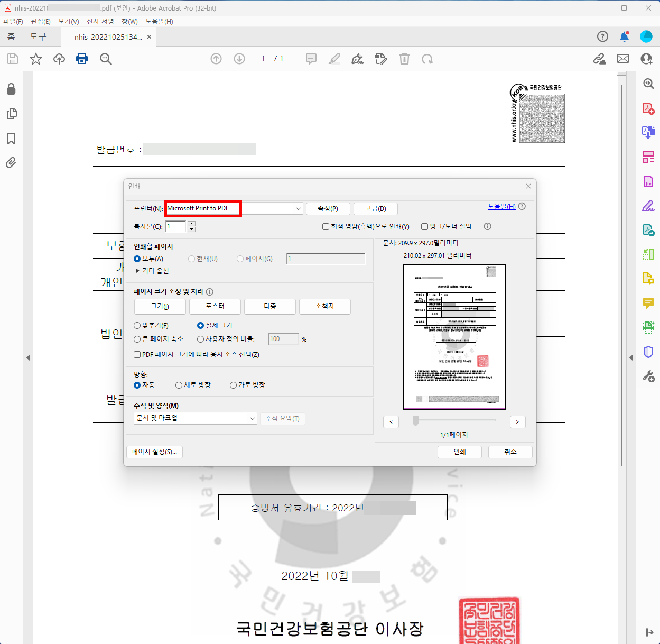Click the upload to cloud icon
Screen dimensions: 660x644
[59, 59]
